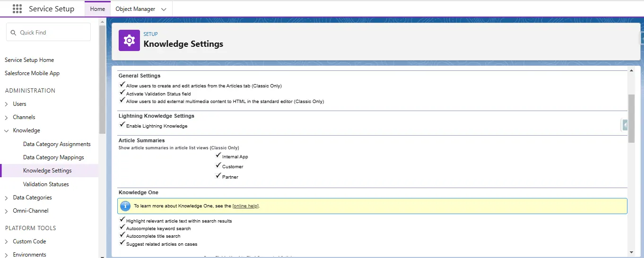Open Data Category Assignments
The width and height of the screenshot is (644, 258).
pyautogui.click(x=57, y=144)
